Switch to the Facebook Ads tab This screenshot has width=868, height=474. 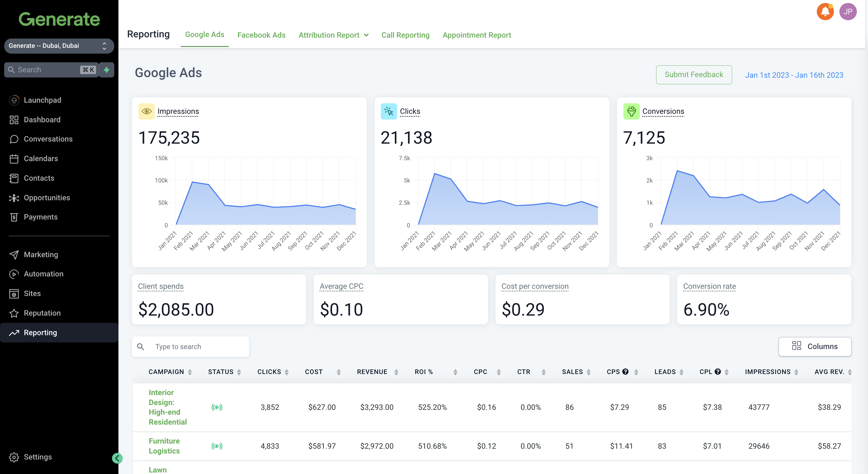(261, 35)
